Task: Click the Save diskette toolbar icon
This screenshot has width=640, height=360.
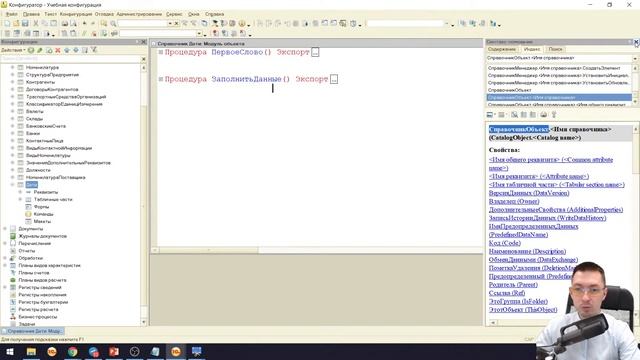Action: (25, 24)
